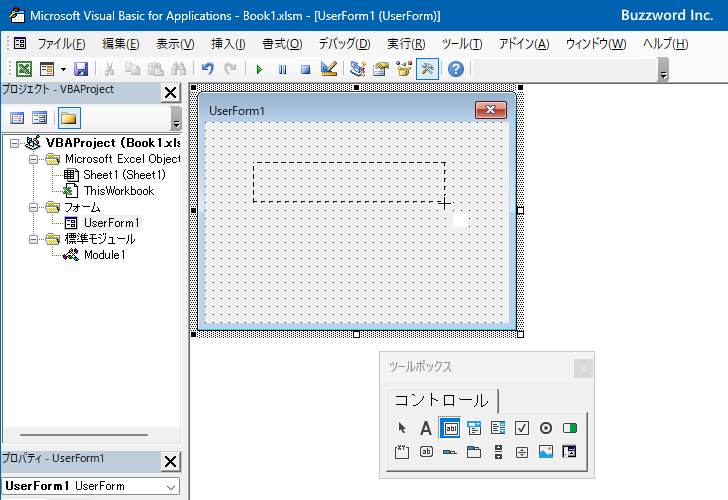728x500 pixels.
Task: Save the workbook with the floppy icon
Action: point(81,69)
